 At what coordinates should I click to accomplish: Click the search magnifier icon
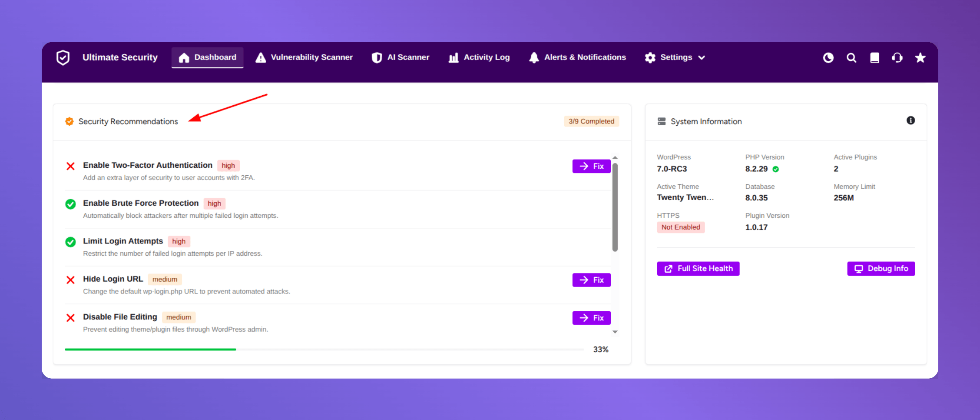pyautogui.click(x=851, y=58)
